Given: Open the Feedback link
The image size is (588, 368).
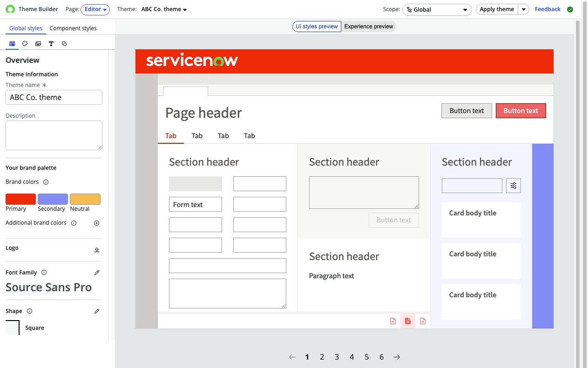Looking at the screenshot, I should pos(547,9).
